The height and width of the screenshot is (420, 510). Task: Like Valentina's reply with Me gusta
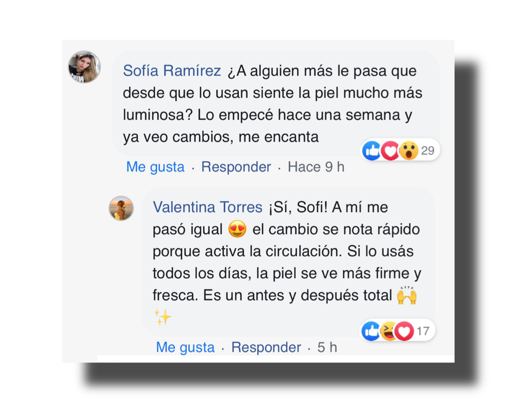(x=185, y=347)
